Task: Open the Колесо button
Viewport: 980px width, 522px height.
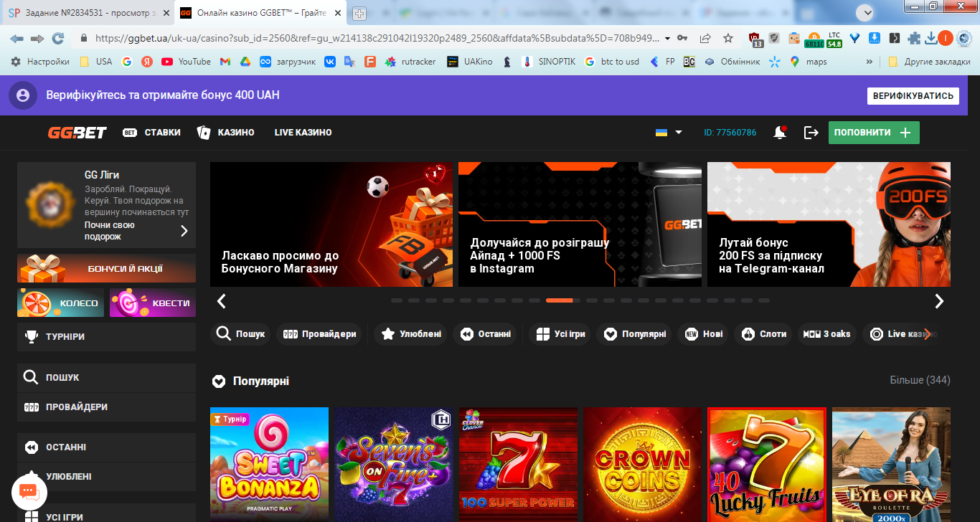Action: (60, 303)
